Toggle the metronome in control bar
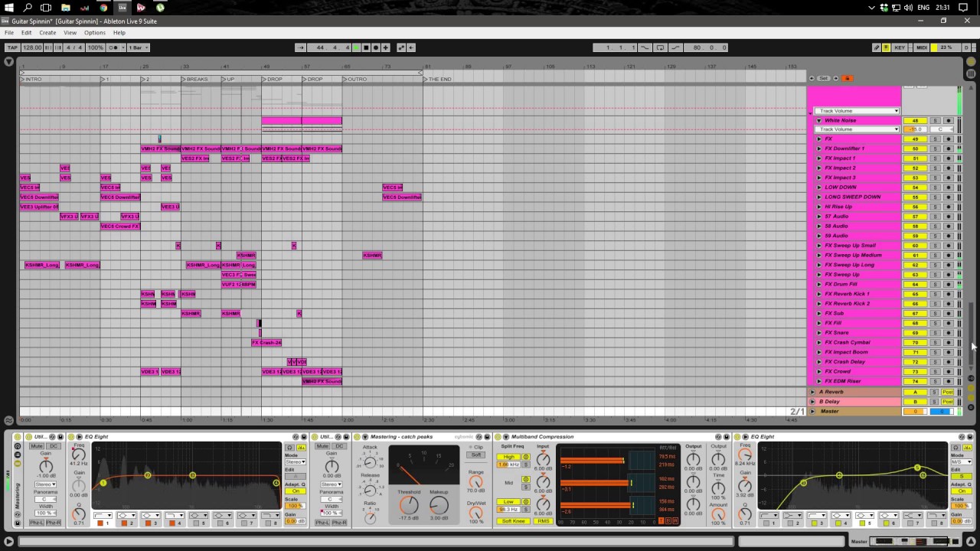 114,47
